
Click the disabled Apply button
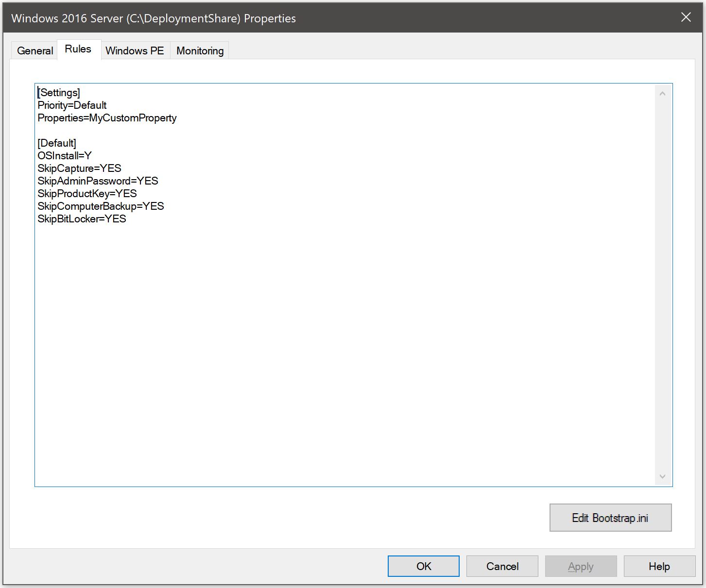click(581, 566)
